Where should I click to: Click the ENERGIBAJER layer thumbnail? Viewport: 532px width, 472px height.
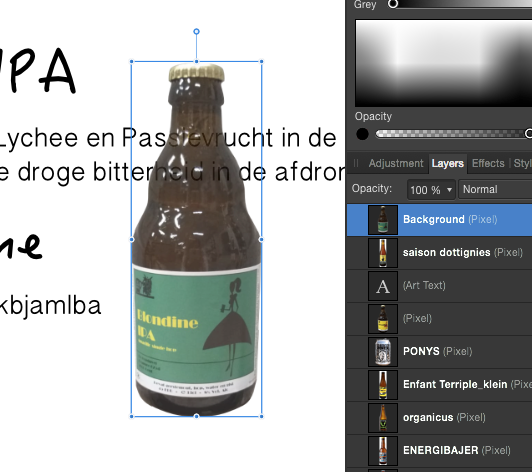[x=383, y=450]
